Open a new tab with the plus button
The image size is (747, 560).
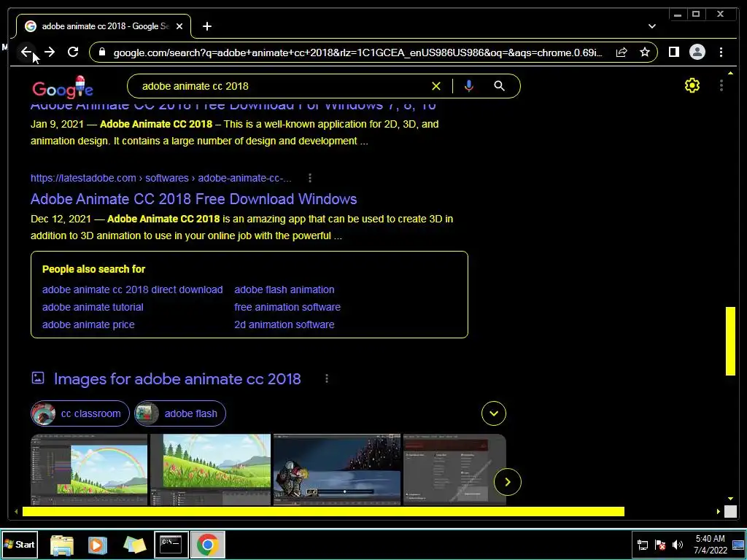tap(206, 26)
